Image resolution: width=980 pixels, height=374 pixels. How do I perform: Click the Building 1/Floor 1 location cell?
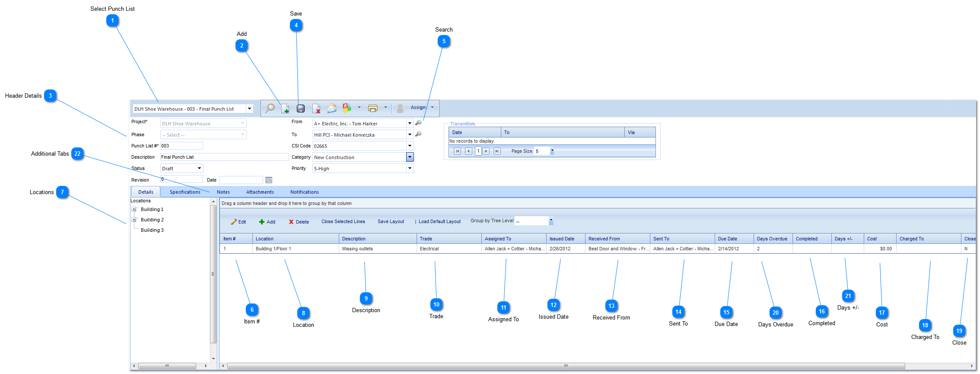click(x=296, y=249)
